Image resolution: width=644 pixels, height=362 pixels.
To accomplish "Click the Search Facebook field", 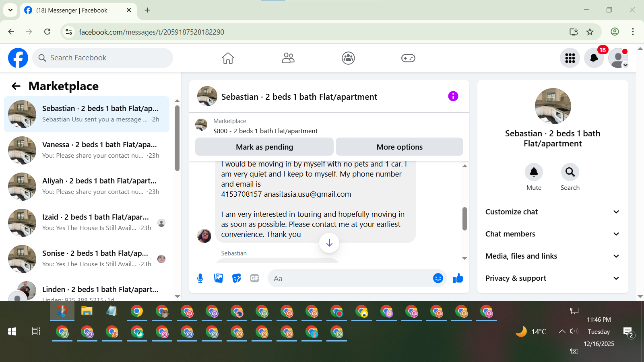I will pos(103,58).
